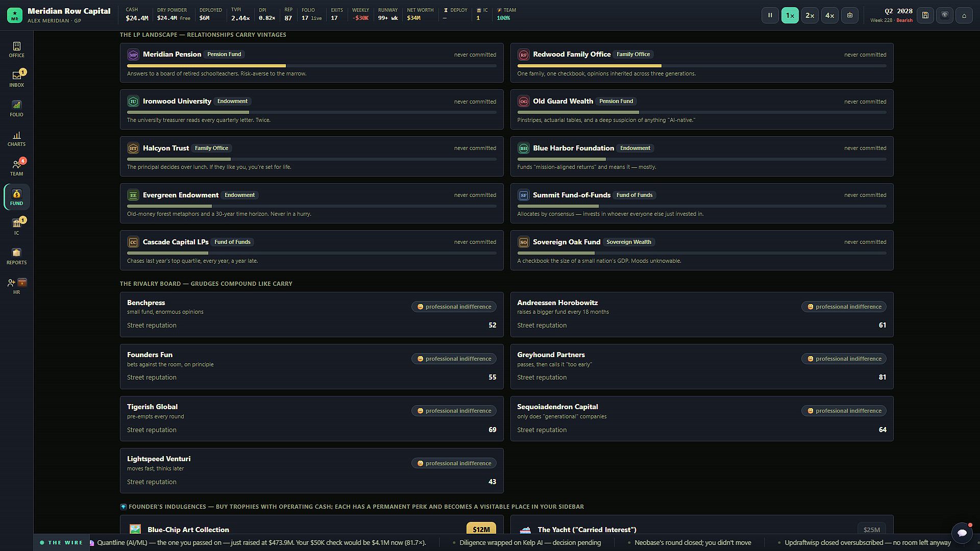The width and height of the screenshot is (980, 551).
Task: Click Andreessen Horobowitz professional indifference badge
Action: (x=844, y=307)
